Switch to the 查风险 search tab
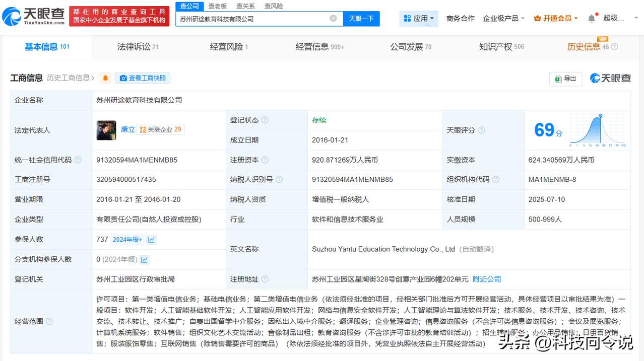This screenshot has height=361, width=644. coord(274,6)
